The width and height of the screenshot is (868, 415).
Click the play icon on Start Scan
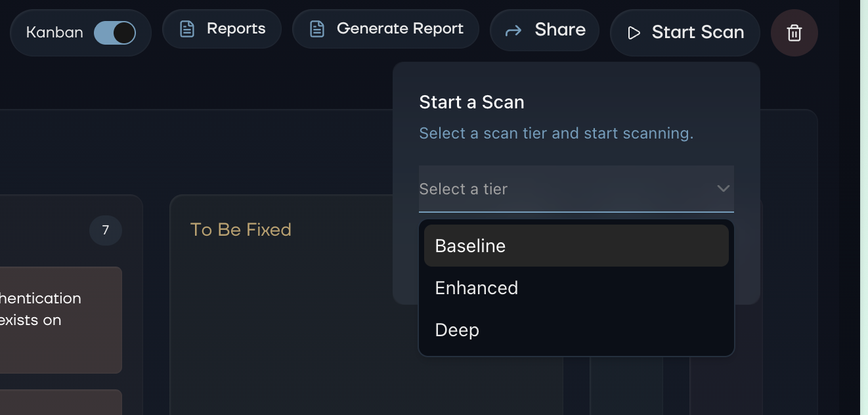coord(634,32)
